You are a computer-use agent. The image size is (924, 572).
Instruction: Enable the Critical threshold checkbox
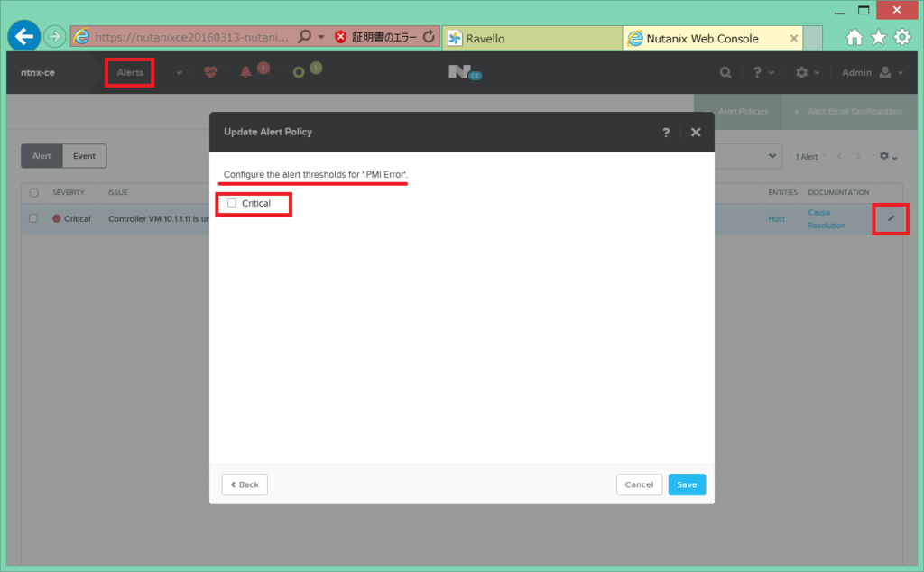232,203
